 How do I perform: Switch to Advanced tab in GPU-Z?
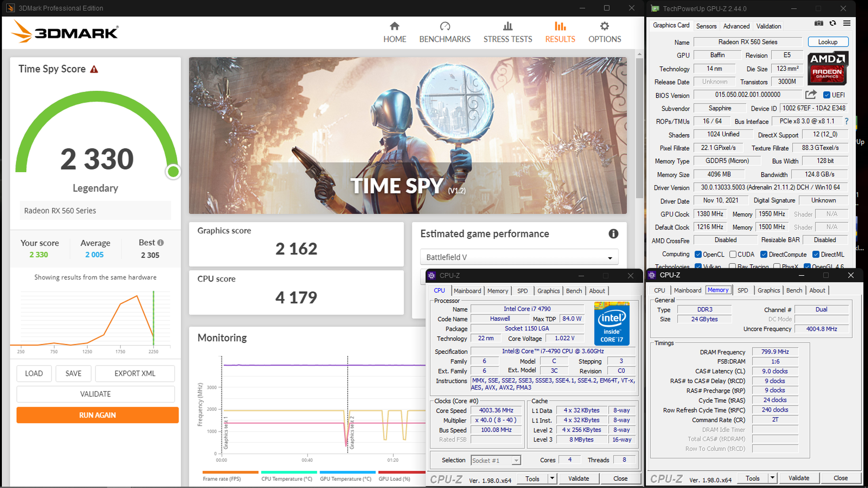pyautogui.click(x=736, y=26)
